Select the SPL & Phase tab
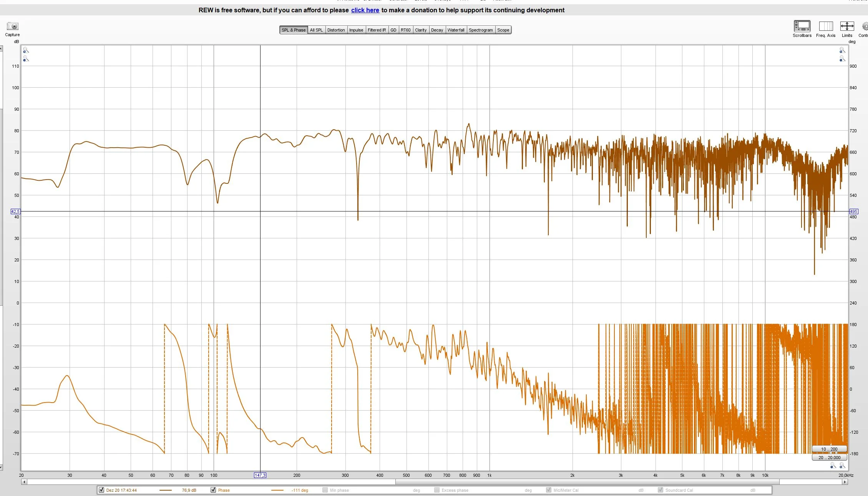Viewport: 868px width, 496px height. 294,30
